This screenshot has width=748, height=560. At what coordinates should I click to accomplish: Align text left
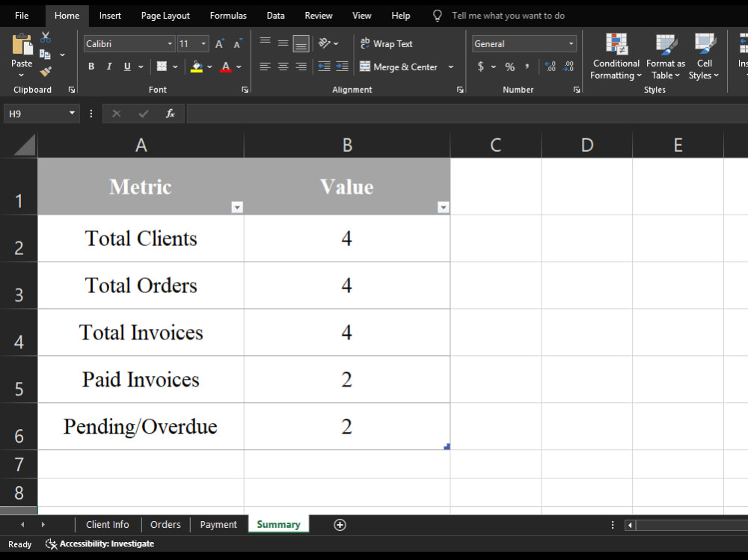point(266,67)
